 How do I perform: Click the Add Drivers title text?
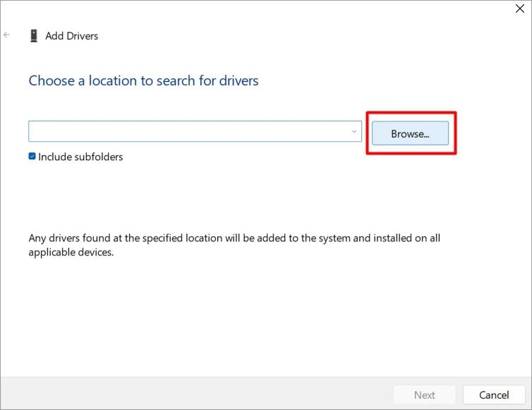[x=72, y=35]
